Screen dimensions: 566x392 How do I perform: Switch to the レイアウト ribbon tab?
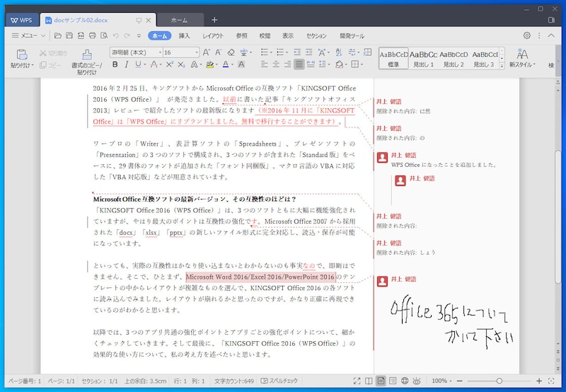click(x=213, y=35)
